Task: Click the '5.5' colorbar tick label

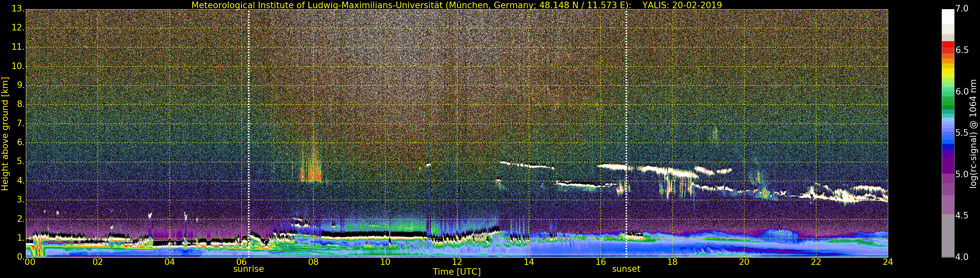Action: point(962,133)
